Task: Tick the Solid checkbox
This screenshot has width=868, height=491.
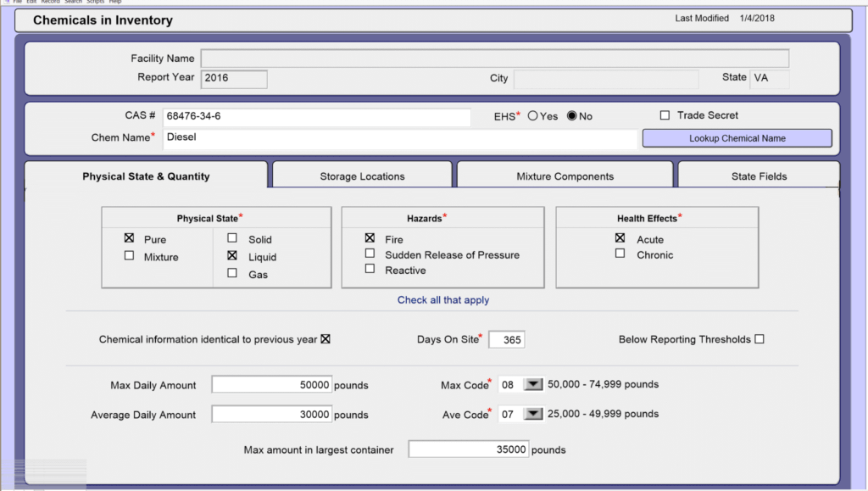Action: (232, 238)
